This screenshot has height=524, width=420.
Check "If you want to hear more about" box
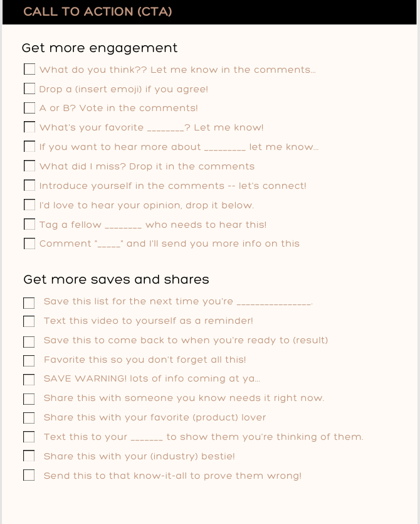pyautogui.click(x=29, y=146)
